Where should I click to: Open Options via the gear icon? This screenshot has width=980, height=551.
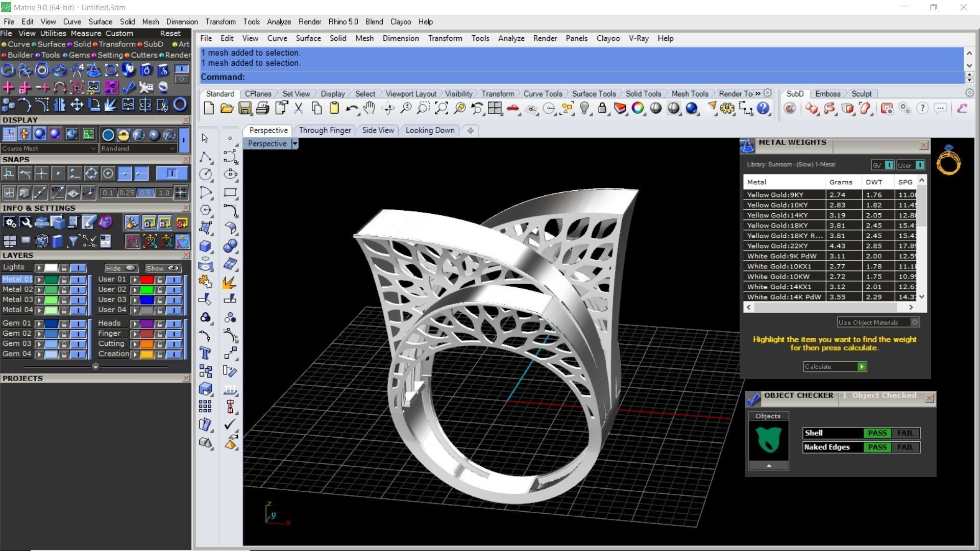pos(727,108)
